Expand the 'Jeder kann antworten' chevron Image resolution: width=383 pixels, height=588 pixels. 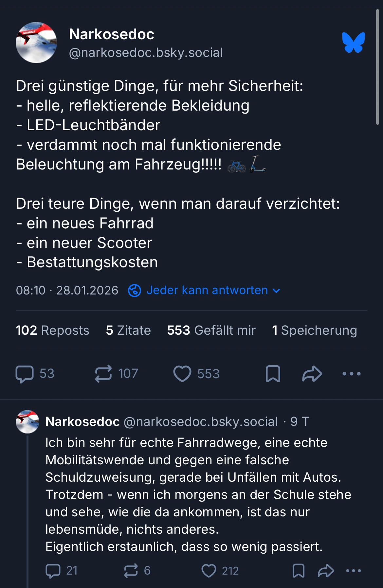pos(276,291)
